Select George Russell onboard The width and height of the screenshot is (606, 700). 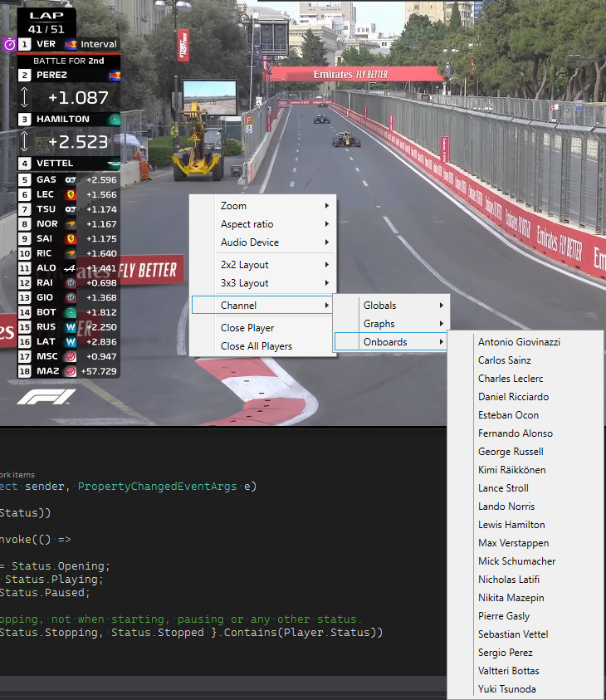click(x=525, y=452)
